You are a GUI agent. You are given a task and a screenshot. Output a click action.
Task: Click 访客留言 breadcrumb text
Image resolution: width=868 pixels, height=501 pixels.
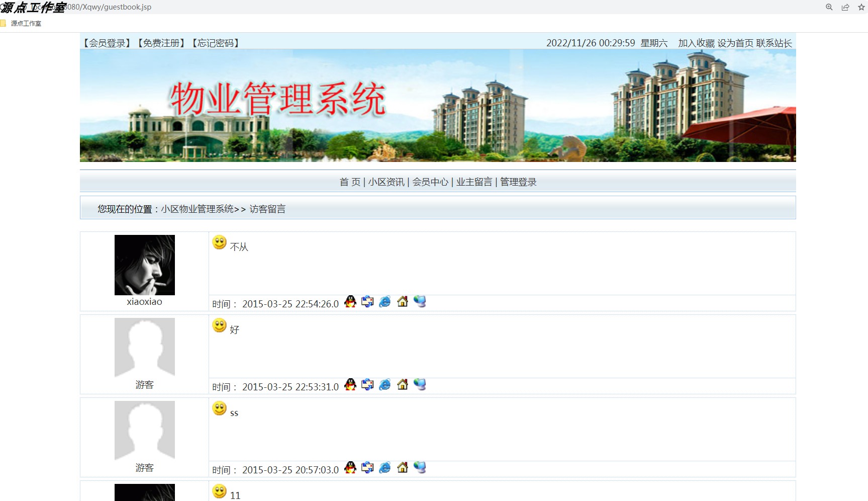point(267,209)
